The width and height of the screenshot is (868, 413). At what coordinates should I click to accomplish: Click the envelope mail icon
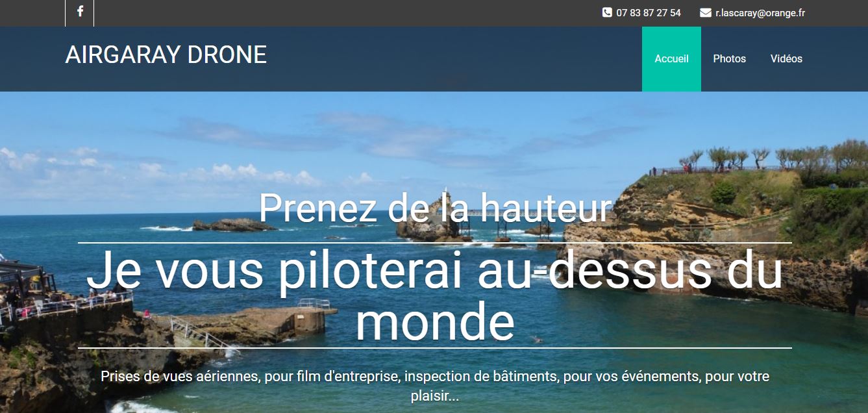click(706, 12)
